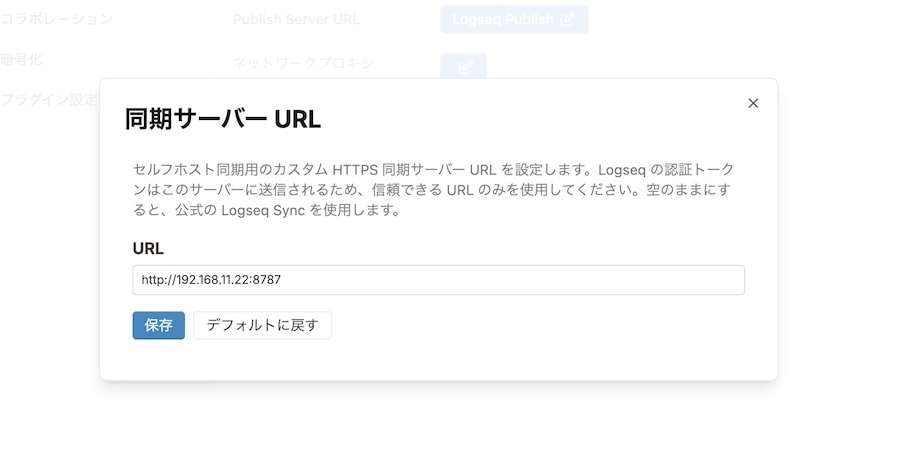900x475 pixels.
Task: Click the ネットワークプロキシ setting label
Action: [303, 63]
